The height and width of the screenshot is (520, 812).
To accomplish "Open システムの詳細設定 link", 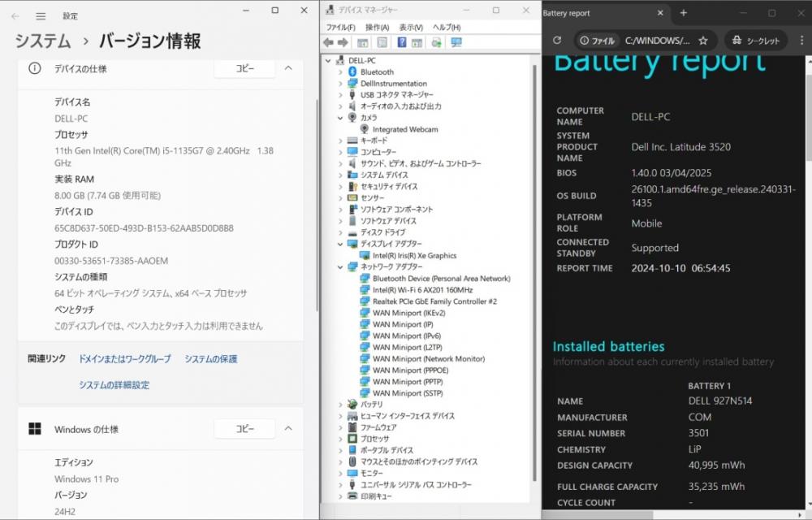I will click(114, 384).
